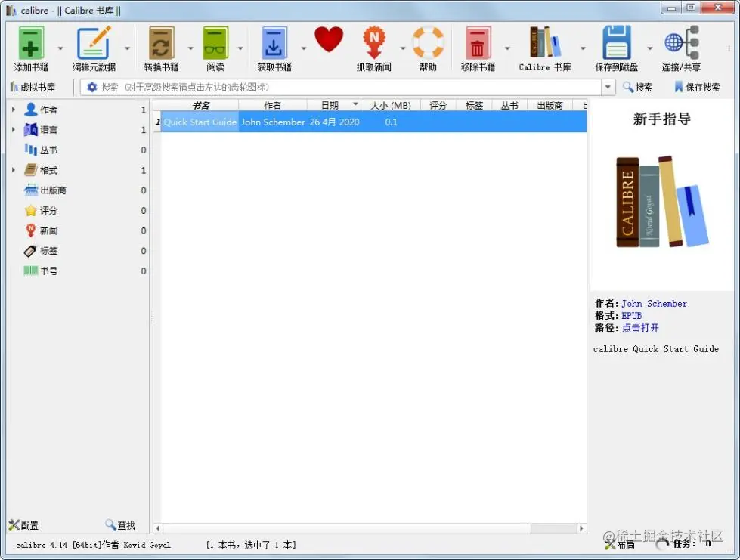Open John Schember author link in details
The width and height of the screenshot is (740, 560).
point(654,304)
